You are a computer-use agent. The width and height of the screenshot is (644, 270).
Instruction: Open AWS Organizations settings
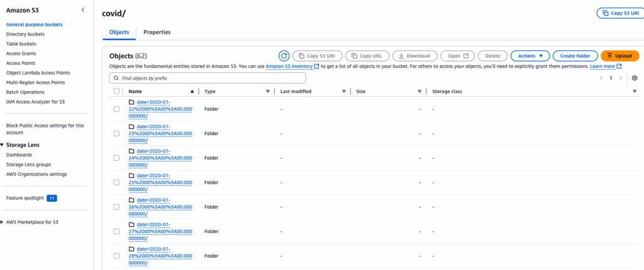click(36, 174)
